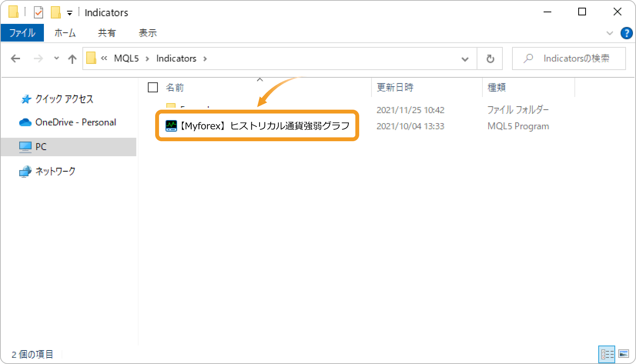Image resolution: width=636 pixels, height=364 pixels.
Task: Click the back navigation arrow
Action: (x=15, y=58)
